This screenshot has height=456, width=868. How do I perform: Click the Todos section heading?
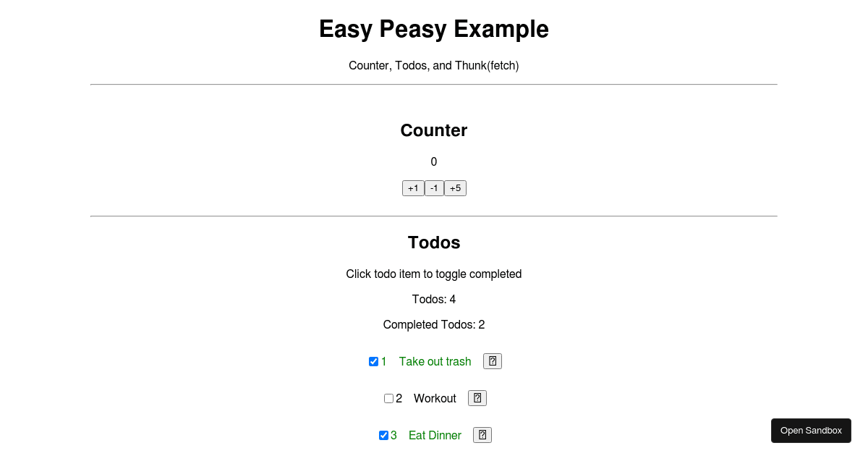click(434, 242)
